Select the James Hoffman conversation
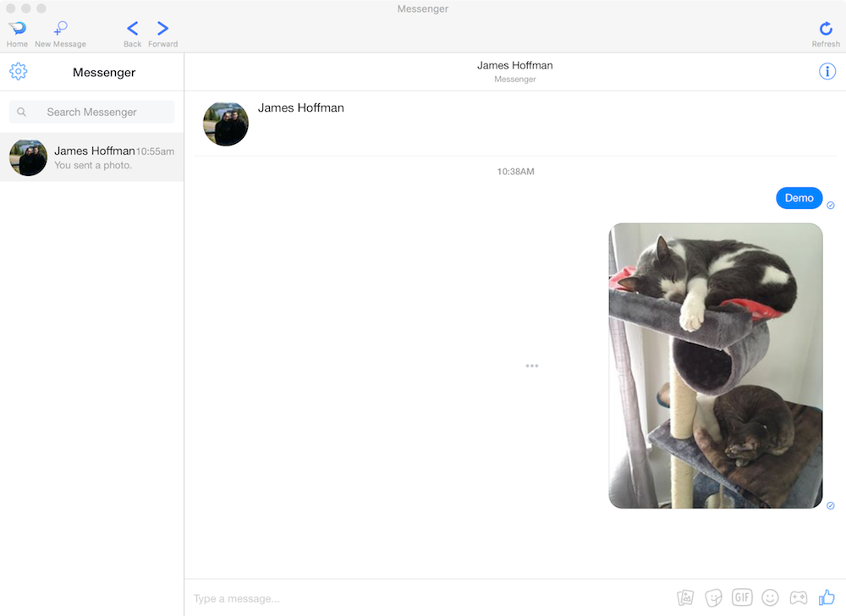This screenshot has width=846, height=616. pos(91,157)
